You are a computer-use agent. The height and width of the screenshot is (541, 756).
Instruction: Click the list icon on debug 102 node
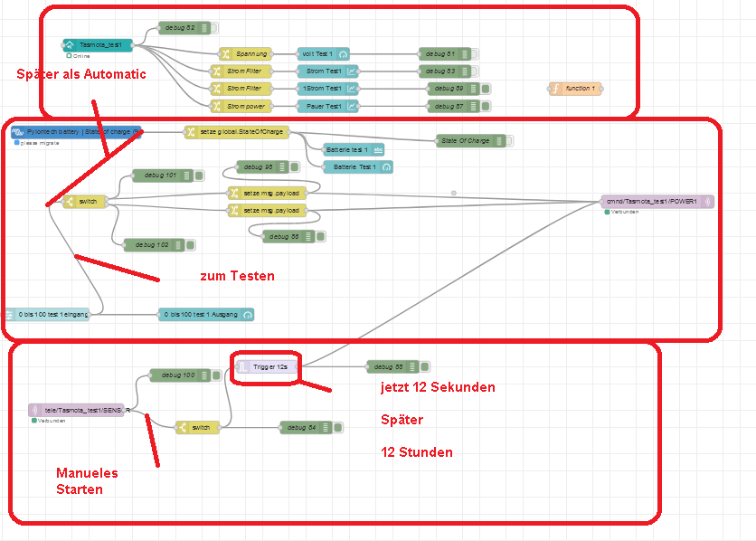click(x=178, y=245)
